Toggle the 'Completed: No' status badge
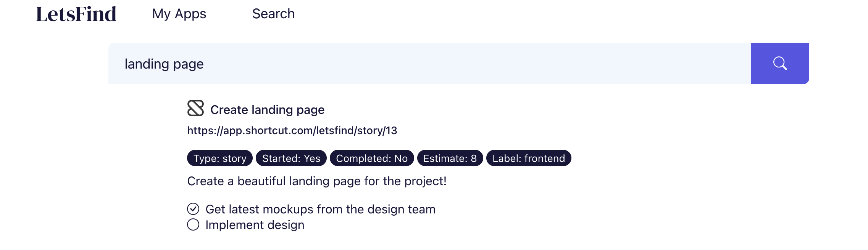This screenshot has width=868, height=250. click(x=372, y=159)
